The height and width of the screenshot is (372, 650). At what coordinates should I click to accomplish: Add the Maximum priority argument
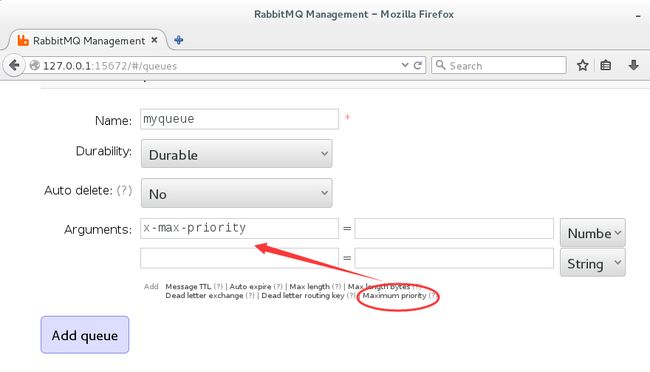pyautogui.click(x=394, y=296)
